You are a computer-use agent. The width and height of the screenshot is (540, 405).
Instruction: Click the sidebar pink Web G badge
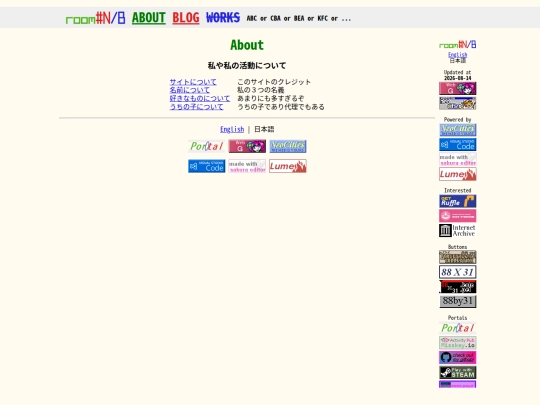[x=458, y=89]
